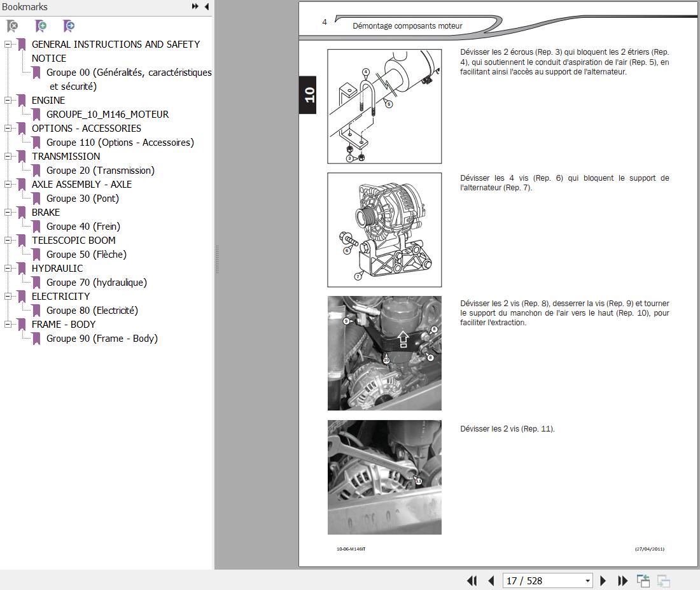The width and height of the screenshot is (700, 590).
Task: Click the delete bookmark icon
Action: (x=13, y=26)
